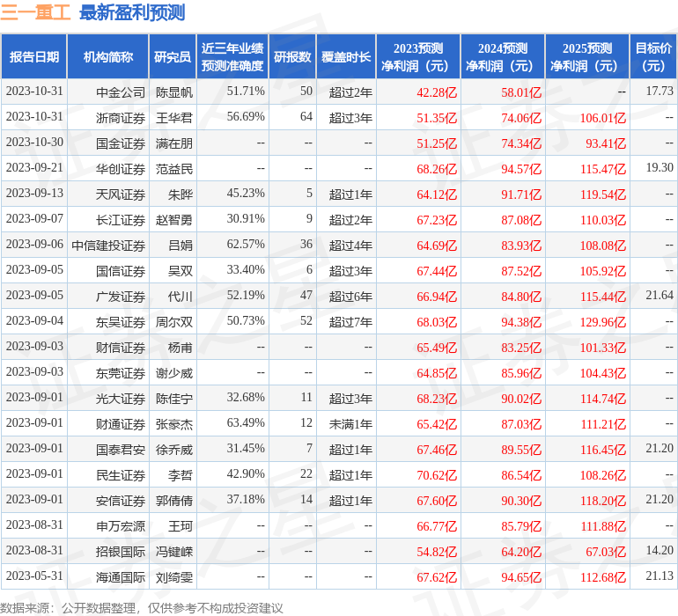
Task: Click the 最新盈利预测 heading
Action: [132, 12]
